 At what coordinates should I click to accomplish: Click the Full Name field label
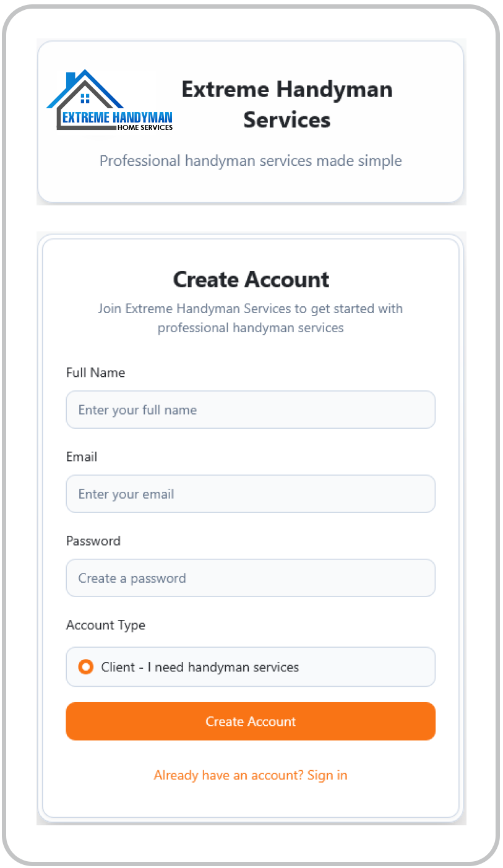coord(95,372)
